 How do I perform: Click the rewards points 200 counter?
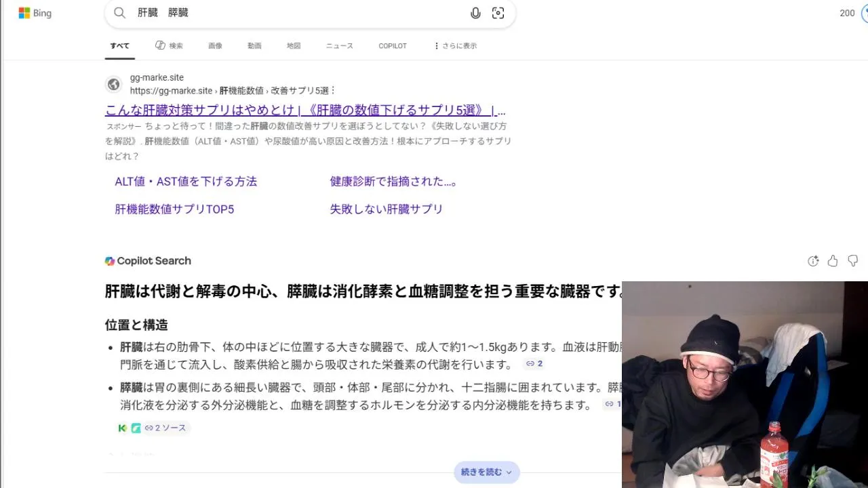pos(847,13)
